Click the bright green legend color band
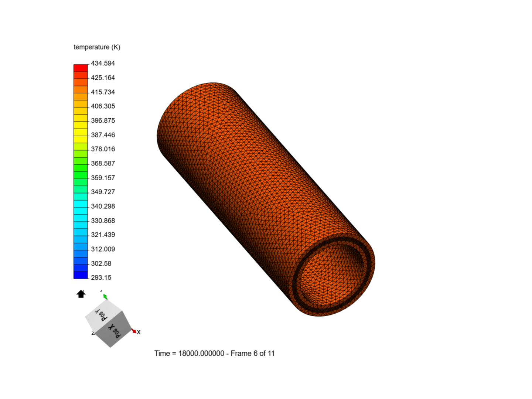The image size is (532, 399). 81,168
